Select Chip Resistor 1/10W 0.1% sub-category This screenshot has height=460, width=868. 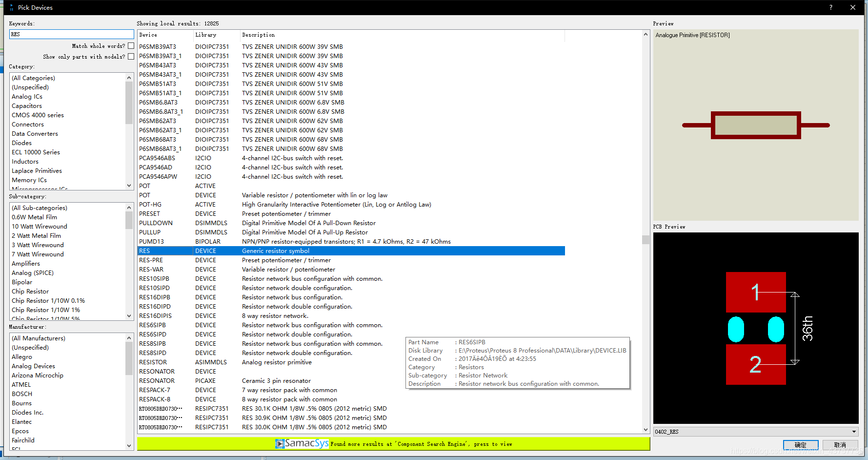click(48, 300)
